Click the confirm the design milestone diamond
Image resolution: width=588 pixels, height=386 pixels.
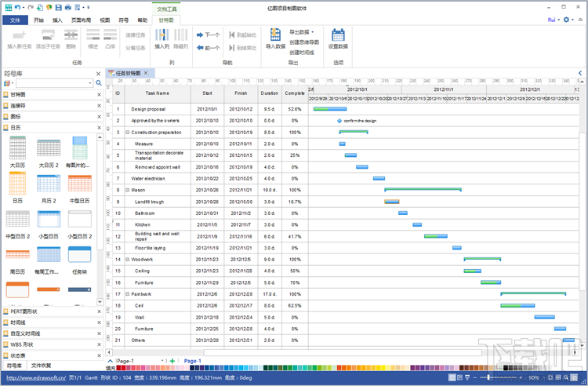coord(339,121)
